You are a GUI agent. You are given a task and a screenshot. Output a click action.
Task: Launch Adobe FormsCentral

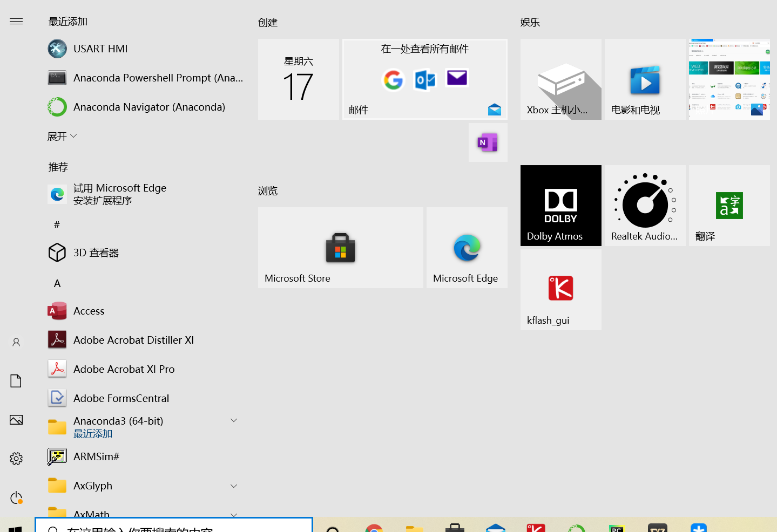[x=121, y=398]
